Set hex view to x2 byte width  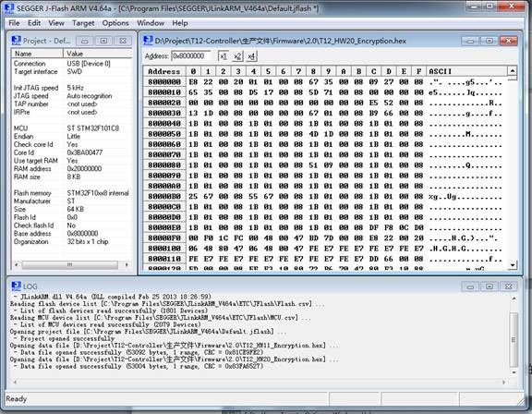[237, 56]
